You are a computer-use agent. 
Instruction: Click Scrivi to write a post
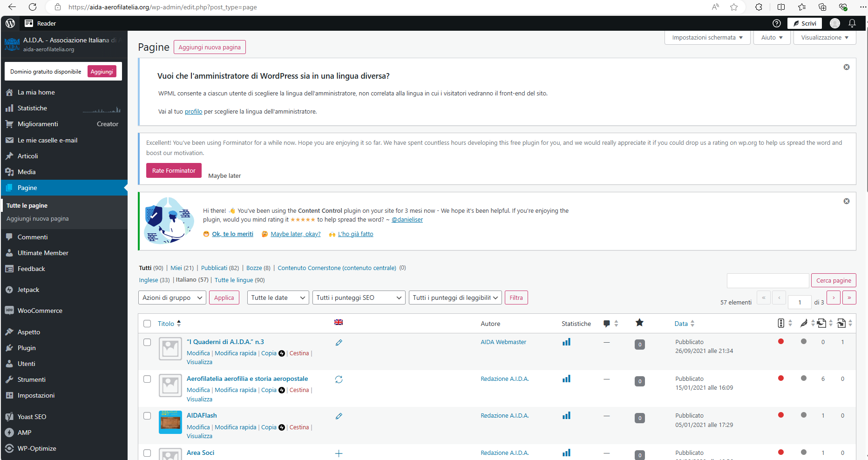pyautogui.click(x=805, y=23)
